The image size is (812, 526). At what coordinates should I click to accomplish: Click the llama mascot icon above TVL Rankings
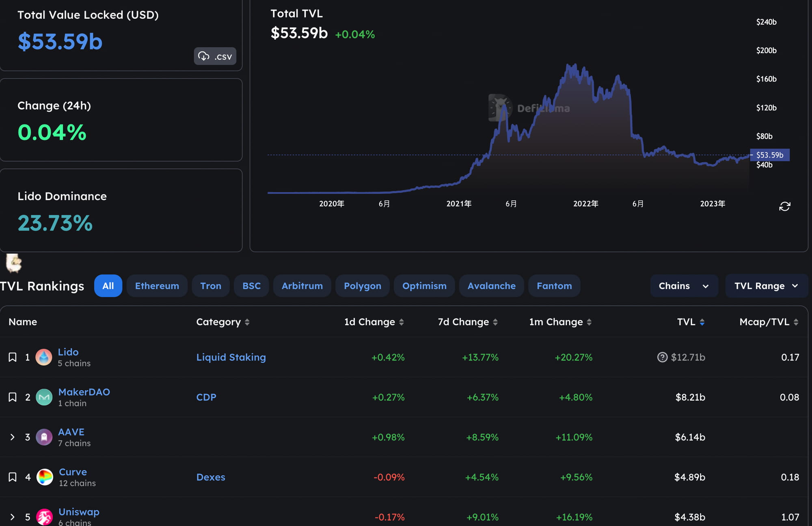point(14,263)
